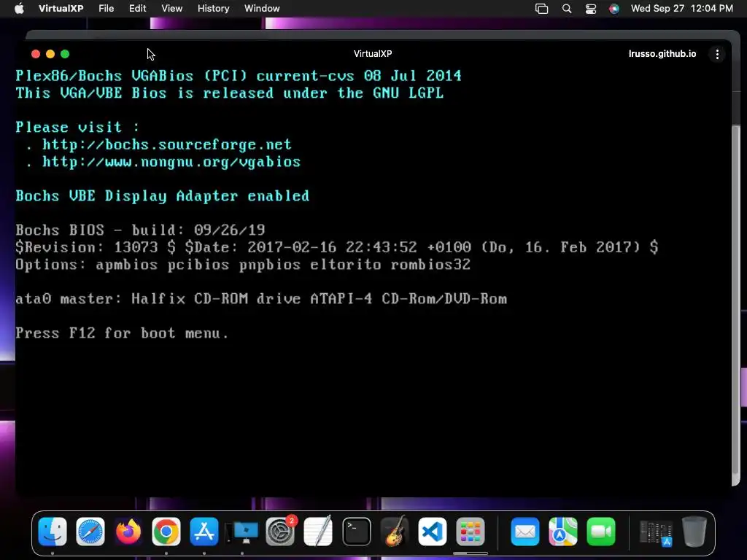Click the 'Options: apmbios pcibios' line

(x=243, y=264)
